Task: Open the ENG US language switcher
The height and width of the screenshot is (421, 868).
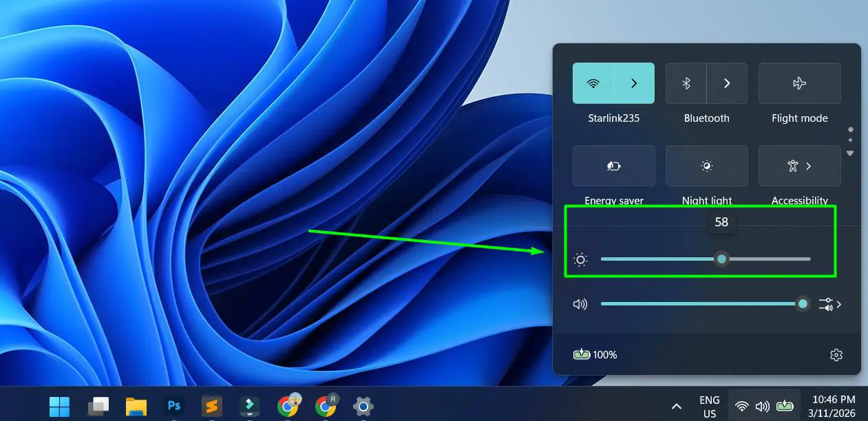Action: point(709,406)
